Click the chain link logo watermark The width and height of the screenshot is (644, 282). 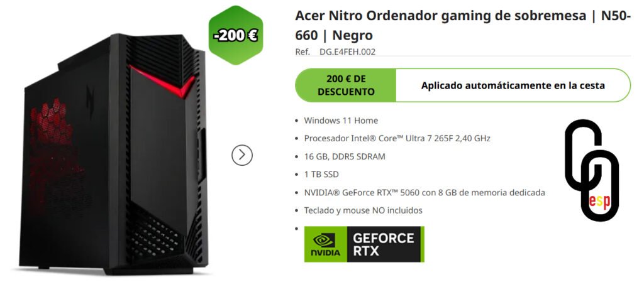592,170
